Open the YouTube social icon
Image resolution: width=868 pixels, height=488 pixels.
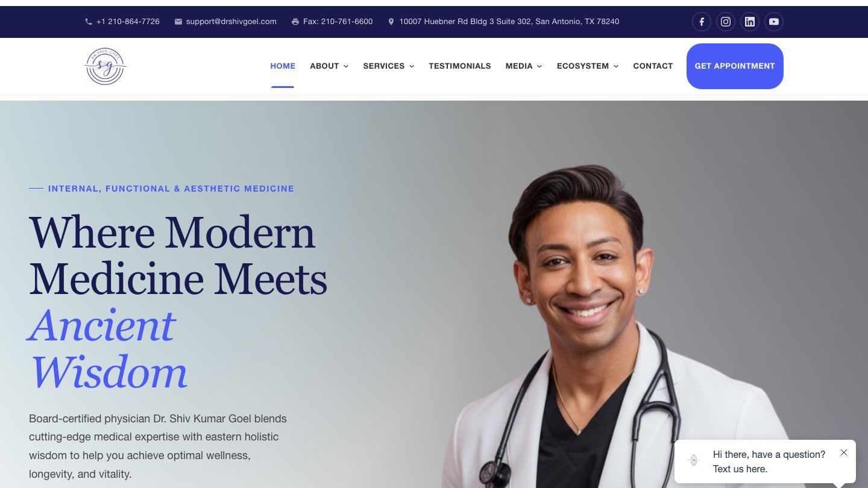pos(774,22)
